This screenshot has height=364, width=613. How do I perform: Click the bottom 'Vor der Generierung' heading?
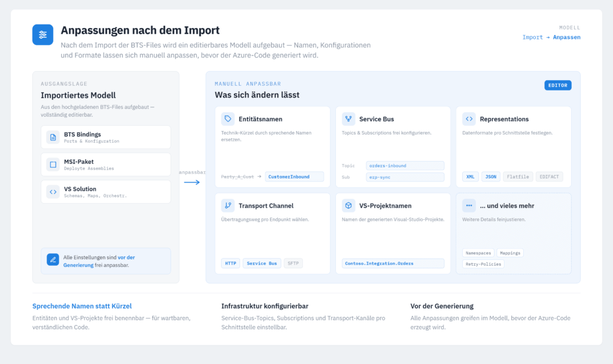click(x=442, y=306)
